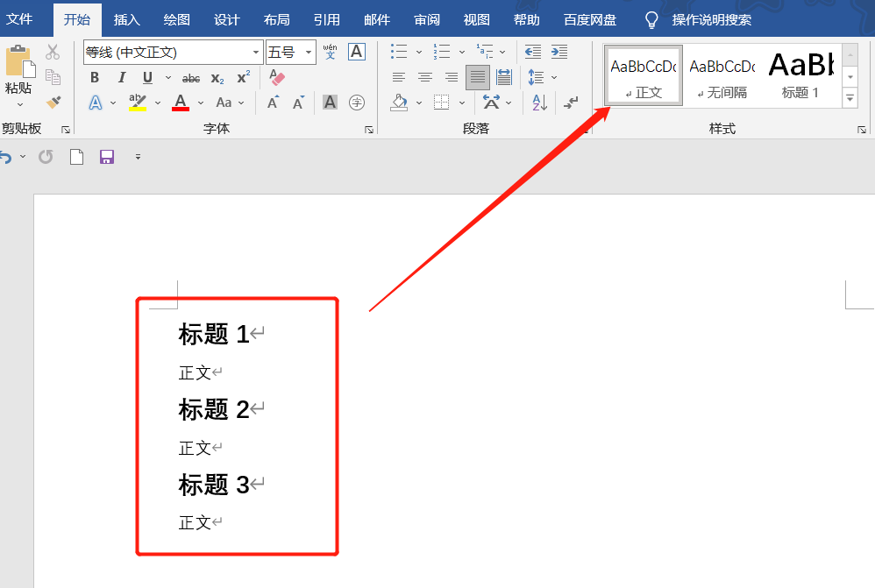Switch to the 插入 tab
The height and width of the screenshot is (588, 875).
(126, 19)
